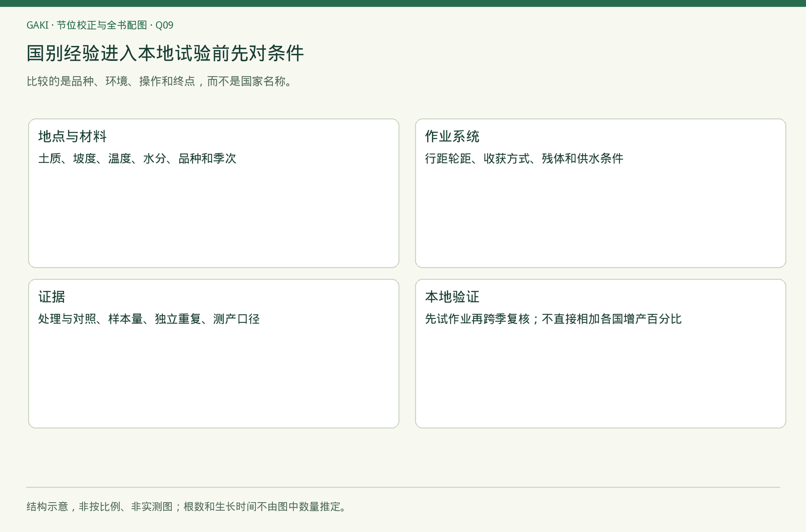Select the text '先试作业再跨季复核；不直接相加各国增产百分比'
This screenshot has height=532, width=806.
[x=553, y=319]
